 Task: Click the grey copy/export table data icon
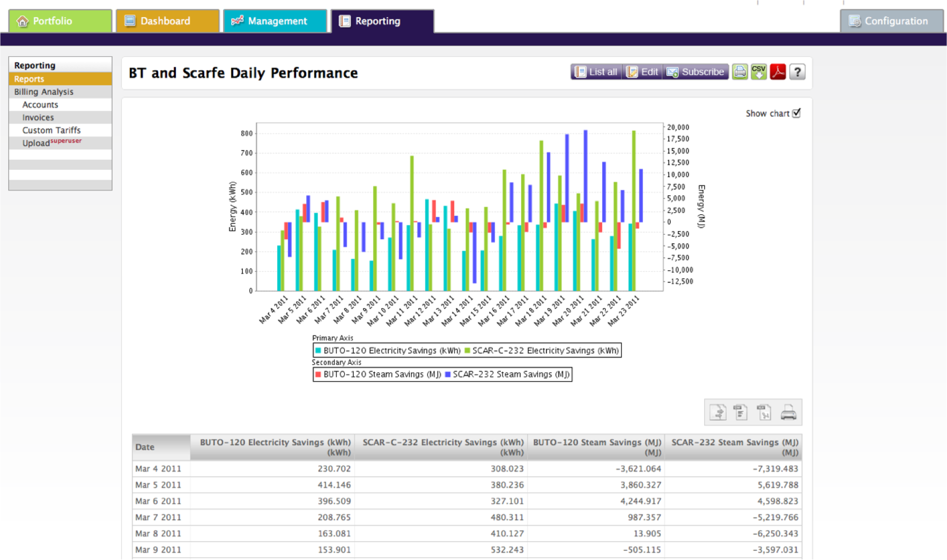point(717,412)
